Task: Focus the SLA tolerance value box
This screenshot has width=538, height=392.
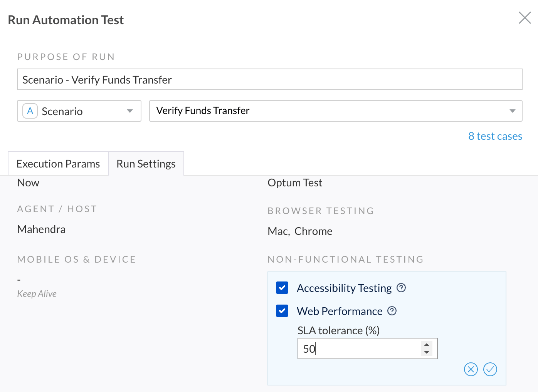Action: click(358, 348)
